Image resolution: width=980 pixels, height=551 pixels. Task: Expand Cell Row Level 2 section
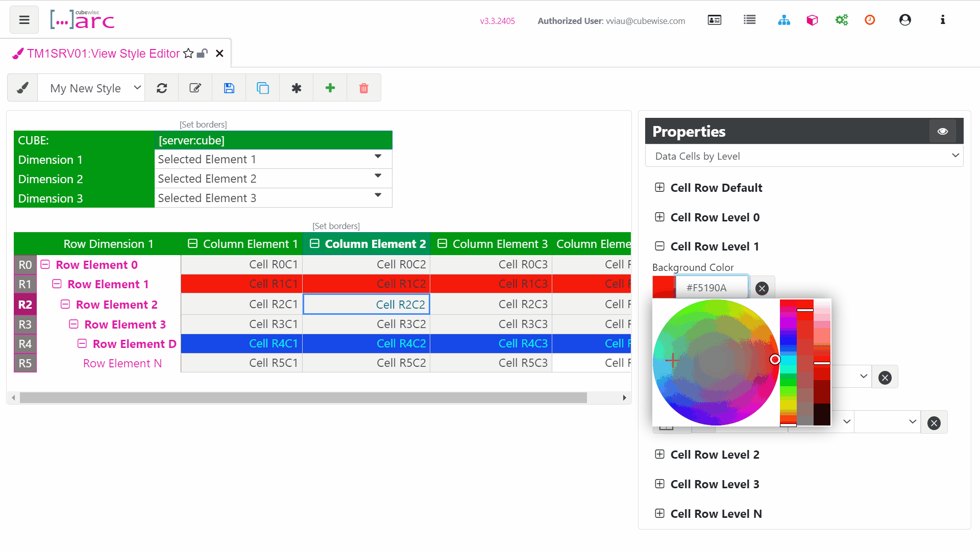point(659,455)
